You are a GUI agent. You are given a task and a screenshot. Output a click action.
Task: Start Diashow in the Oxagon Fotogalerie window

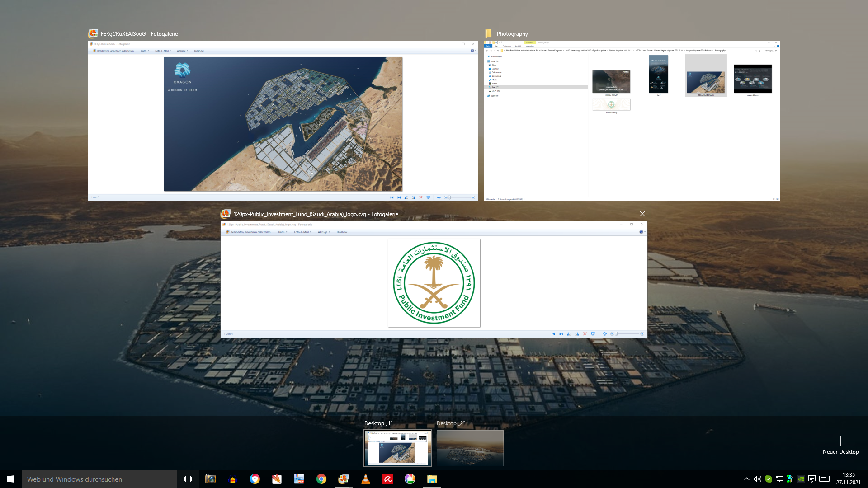(199, 51)
